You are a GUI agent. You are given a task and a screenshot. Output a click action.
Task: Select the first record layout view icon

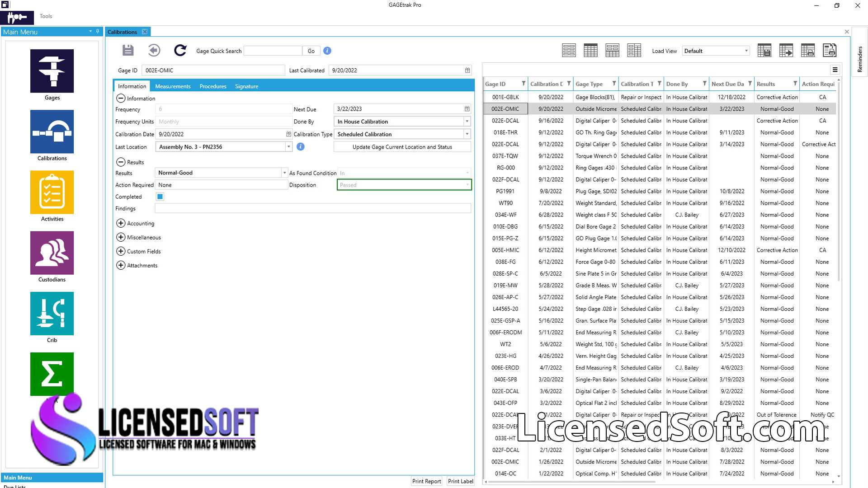[569, 51]
